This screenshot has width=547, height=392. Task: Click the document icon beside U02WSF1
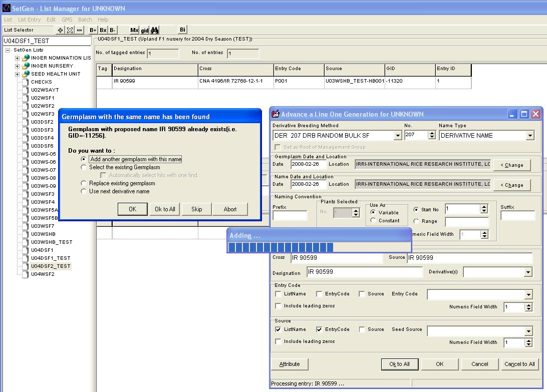pyautogui.click(x=25, y=98)
